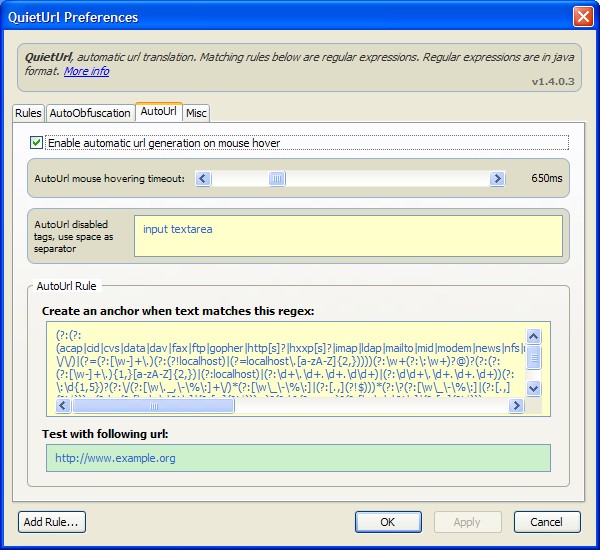This screenshot has height=550, width=600.
Task: Switch to the AutoObfuscation tab
Action: [90, 113]
